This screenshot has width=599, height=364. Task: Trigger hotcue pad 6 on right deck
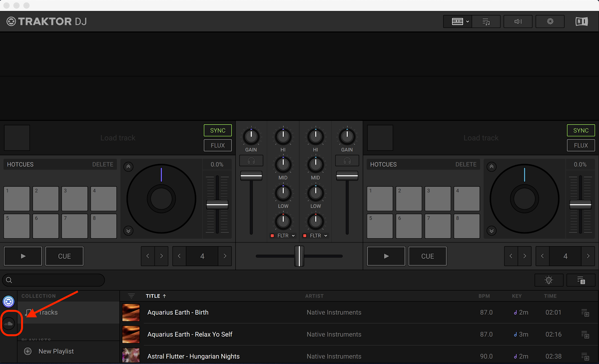click(x=409, y=226)
